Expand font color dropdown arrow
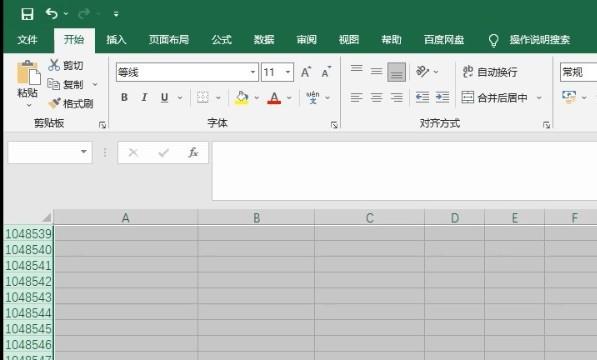Image resolution: width=597 pixels, height=360 pixels. click(x=289, y=98)
